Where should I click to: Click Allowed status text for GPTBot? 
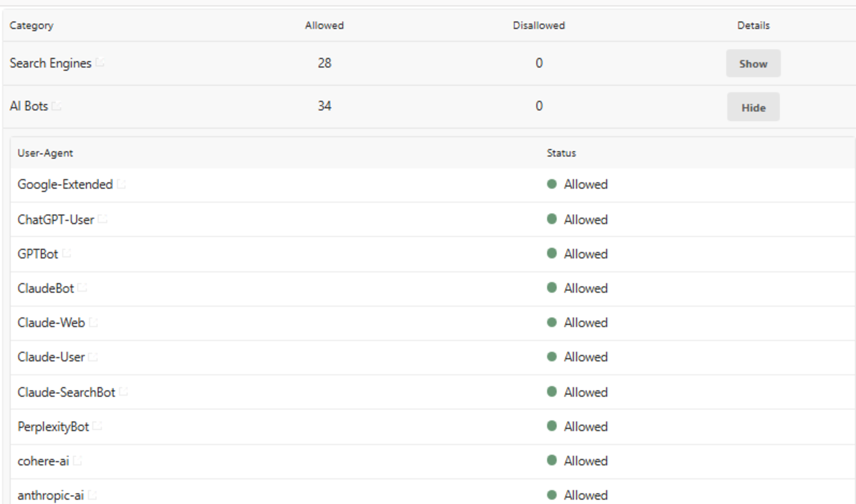586,254
